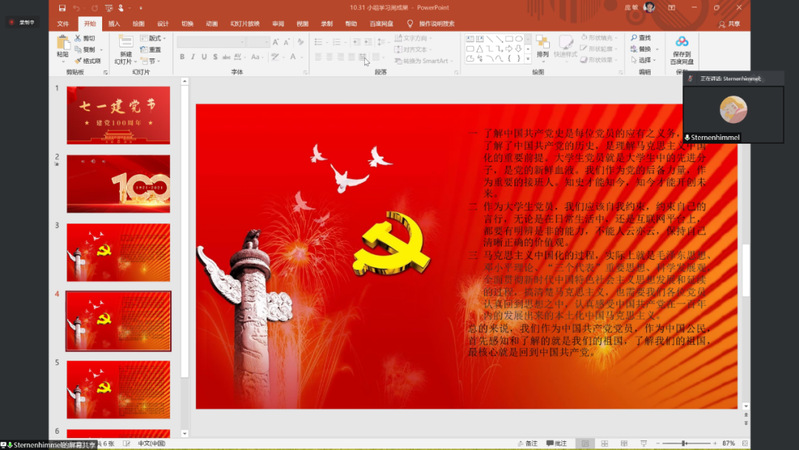Viewport: 799px width, 450px height.
Task: Select the text box shape in shapes gallery
Action: (x=470, y=39)
